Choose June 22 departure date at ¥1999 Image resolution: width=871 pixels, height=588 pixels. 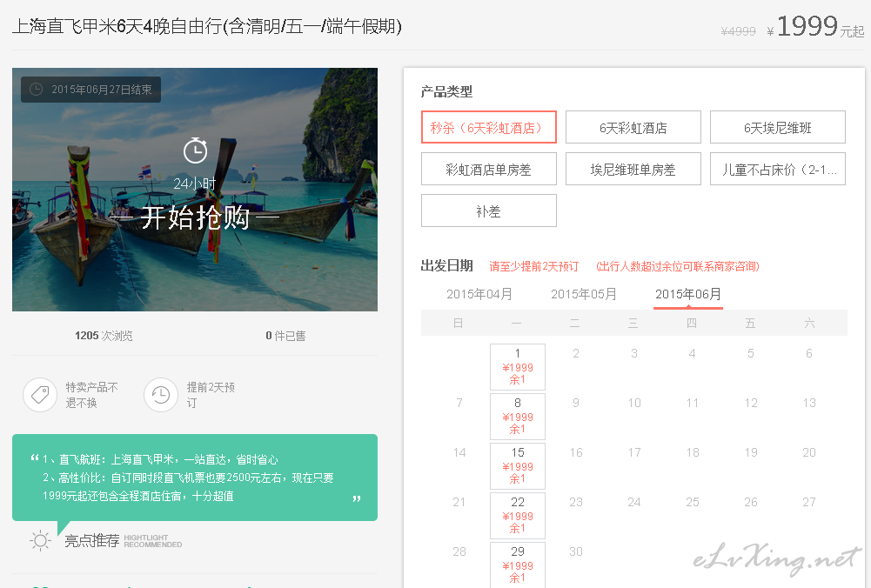pos(518,515)
